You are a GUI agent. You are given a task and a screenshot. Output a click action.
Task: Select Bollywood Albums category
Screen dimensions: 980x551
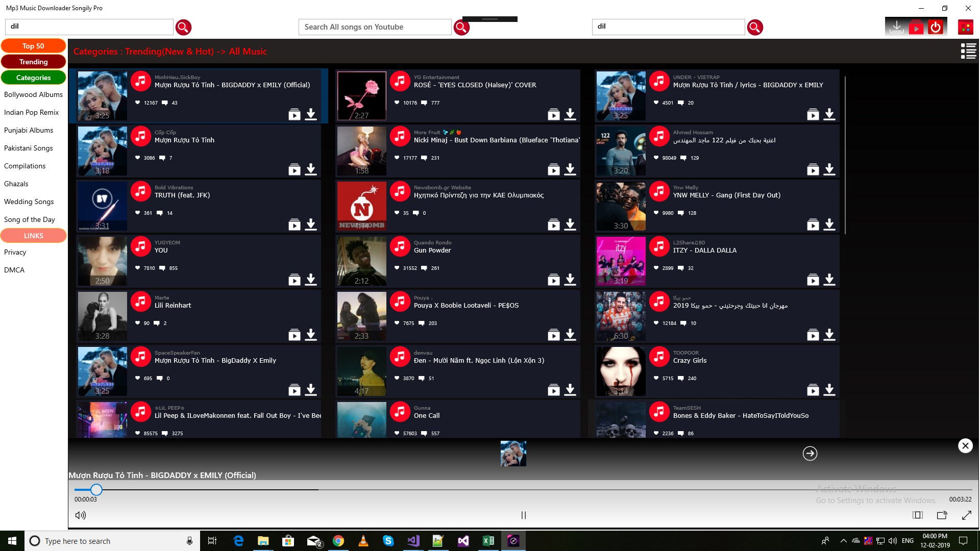tap(33, 94)
